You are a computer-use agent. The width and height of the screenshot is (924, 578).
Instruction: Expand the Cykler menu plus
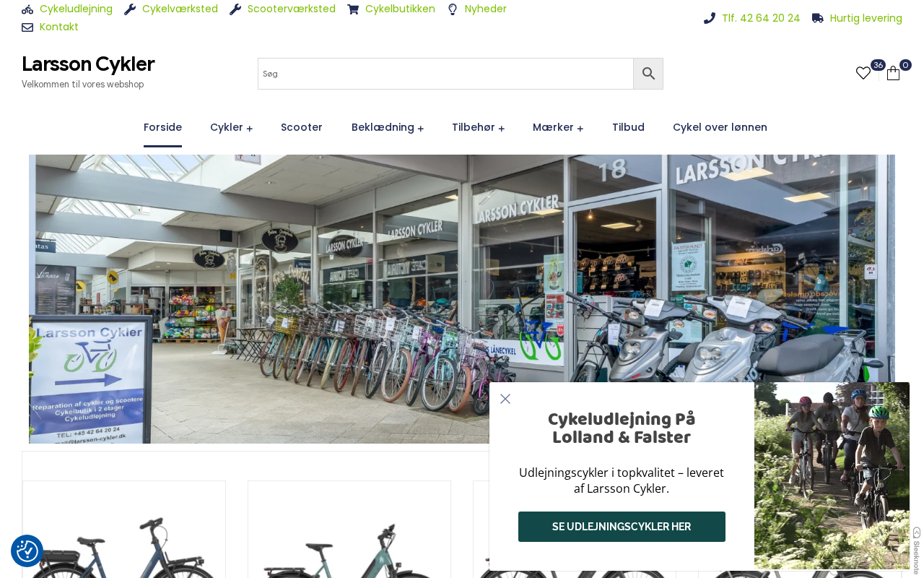(250, 129)
